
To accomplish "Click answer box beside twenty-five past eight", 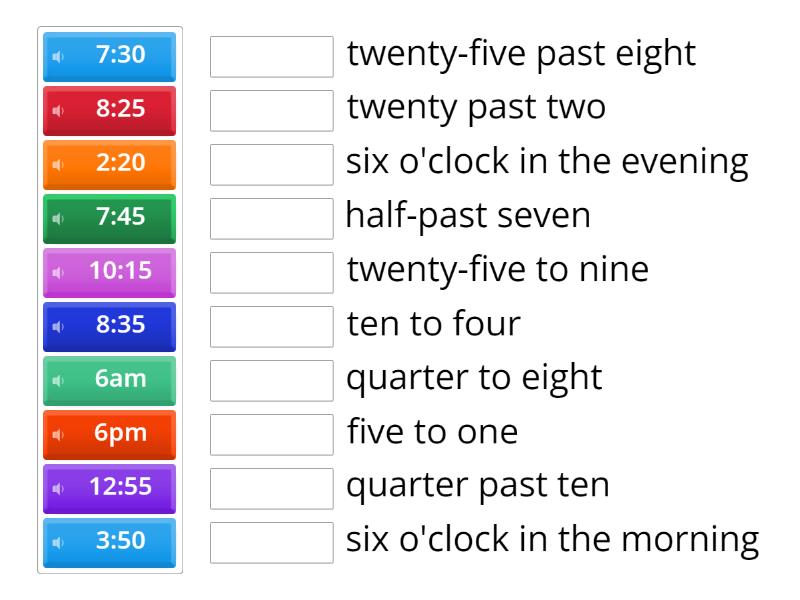I will pyautogui.click(x=272, y=57).
